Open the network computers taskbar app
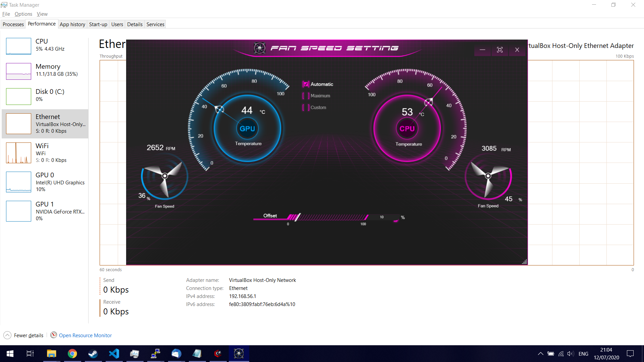The width and height of the screenshot is (644, 362). pyautogui.click(x=156, y=354)
